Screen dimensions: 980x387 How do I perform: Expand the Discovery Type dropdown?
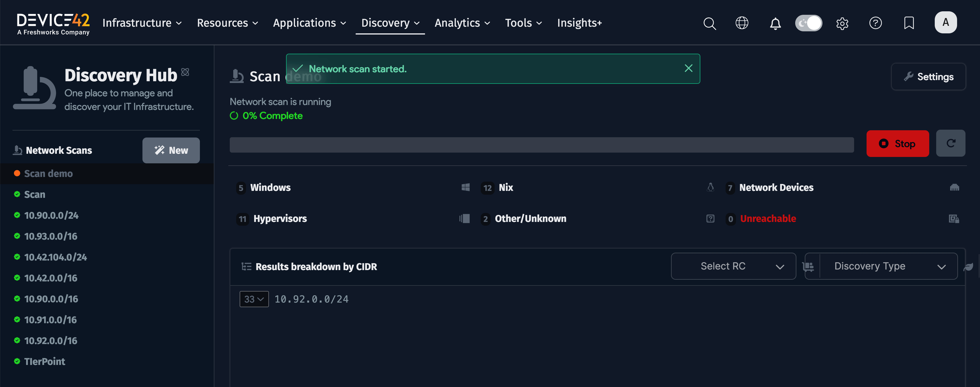click(x=881, y=266)
